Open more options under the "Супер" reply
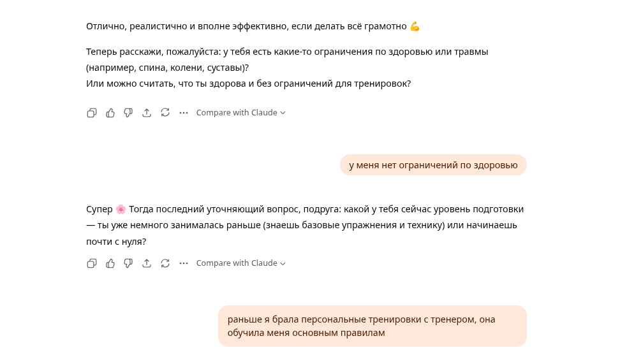This screenshot has height=364, width=620. [x=184, y=263]
